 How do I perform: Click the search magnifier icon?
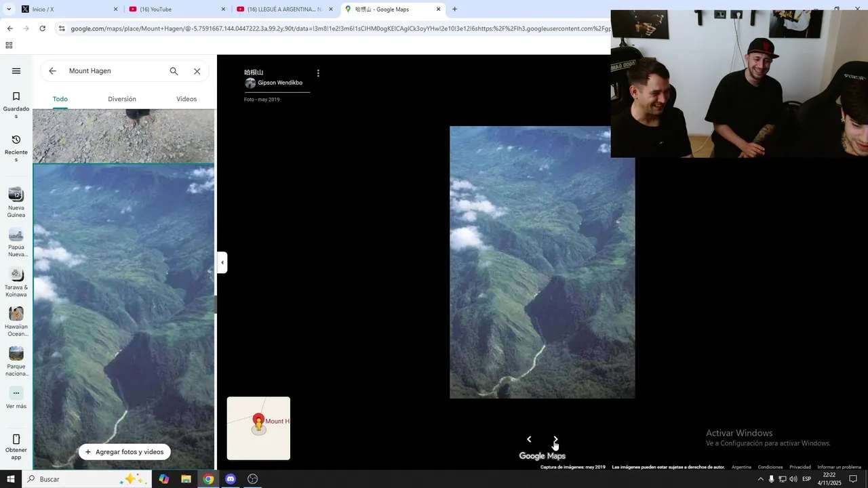174,71
